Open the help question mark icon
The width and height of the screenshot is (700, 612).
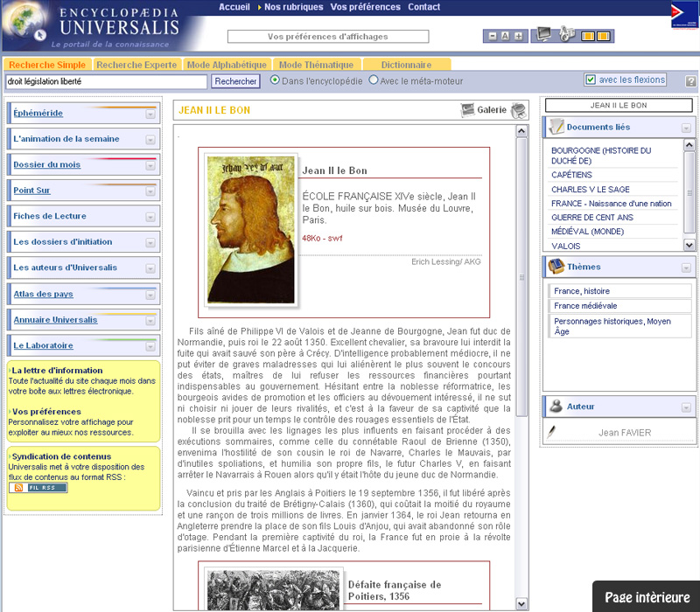690,81
